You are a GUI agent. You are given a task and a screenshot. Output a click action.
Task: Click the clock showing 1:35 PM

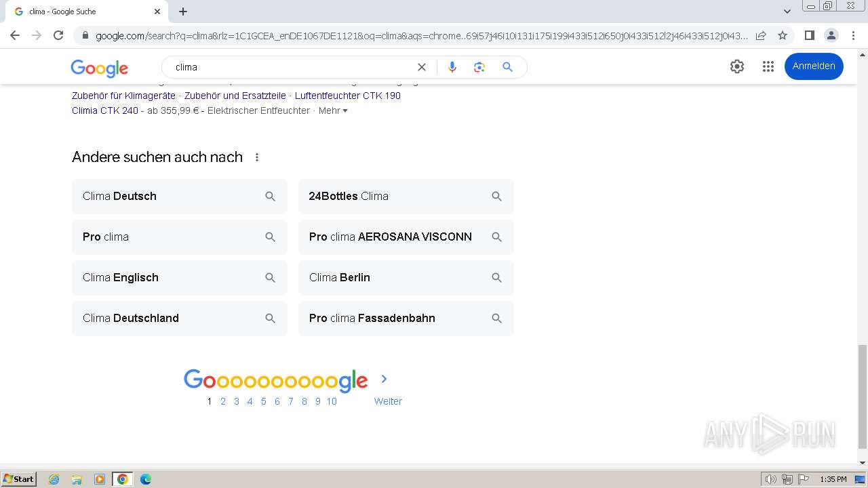click(x=833, y=479)
